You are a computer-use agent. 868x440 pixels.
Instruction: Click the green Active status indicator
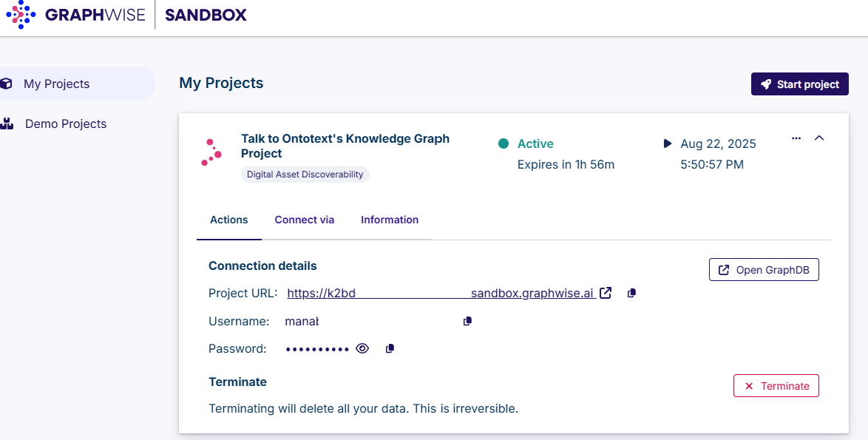[x=503, y=143]
